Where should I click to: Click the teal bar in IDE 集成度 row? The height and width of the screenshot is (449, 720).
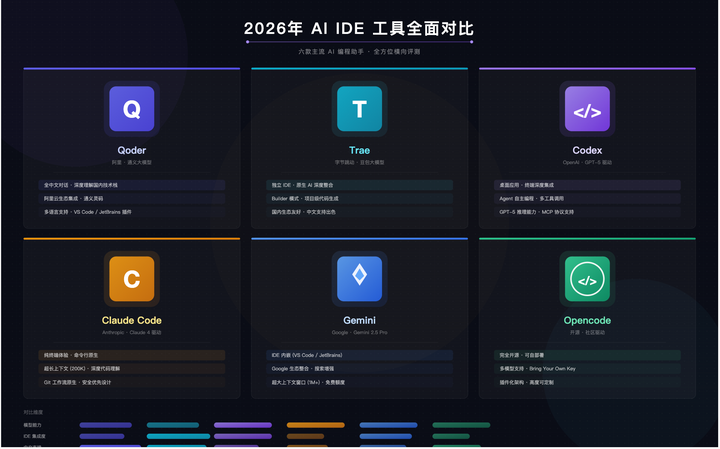click(178, 436)
